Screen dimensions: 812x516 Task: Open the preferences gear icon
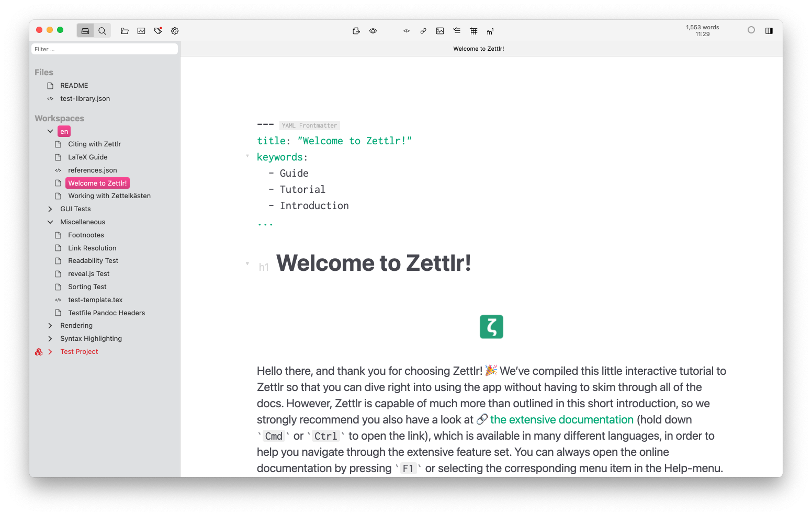[175, 31]
